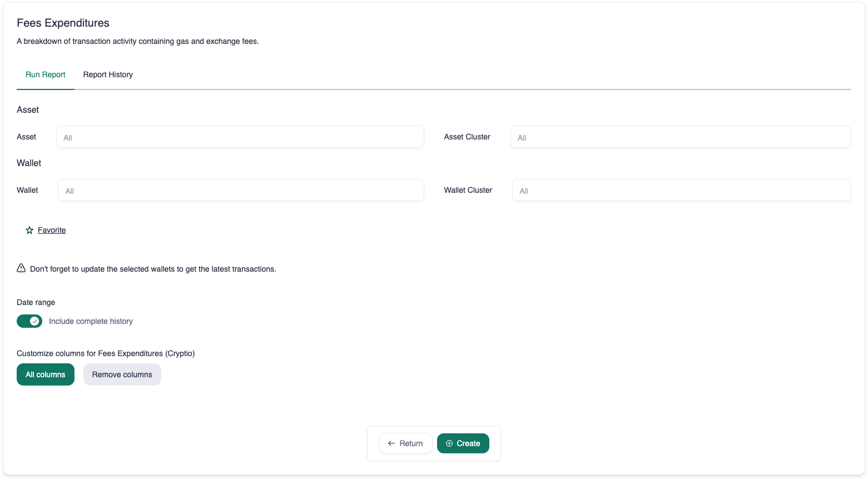Screen dimensions: 868x480
Task: Click the Fees Expenditures page heading
Action: [63, 23]
